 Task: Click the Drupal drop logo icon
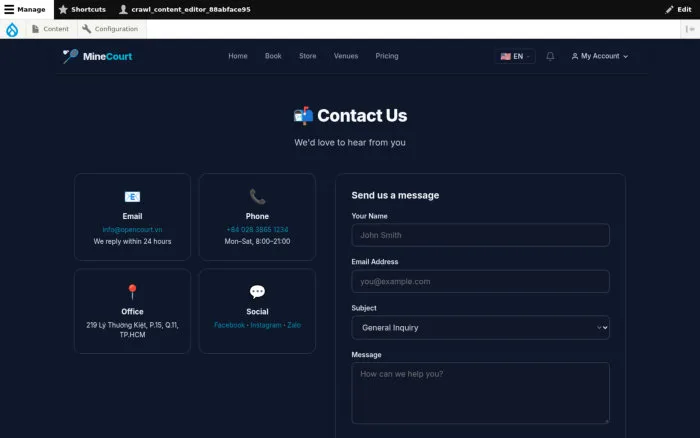pyautogui.click(x=12, y=29)
